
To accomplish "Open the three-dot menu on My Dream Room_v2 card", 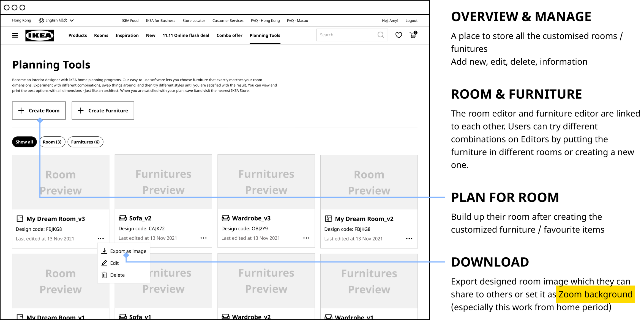I will (409, 239).
